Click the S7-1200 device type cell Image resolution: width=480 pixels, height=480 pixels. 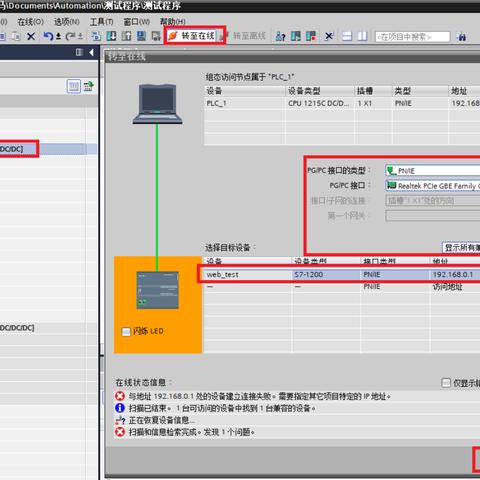326,275
